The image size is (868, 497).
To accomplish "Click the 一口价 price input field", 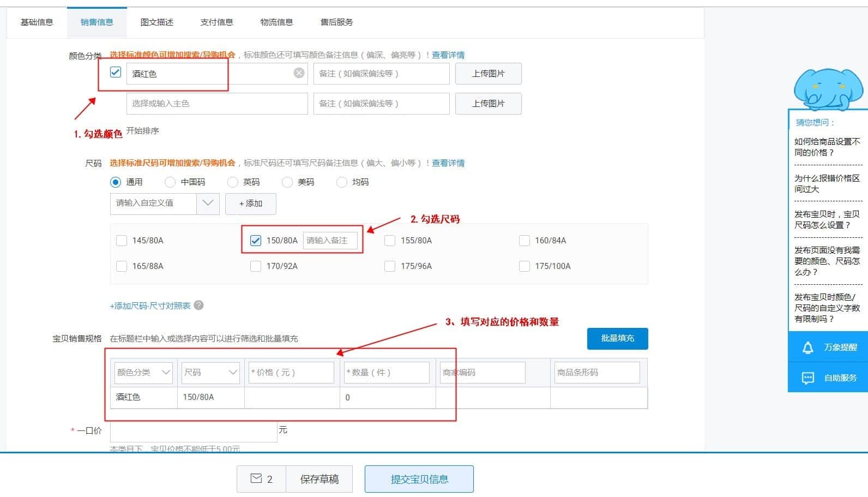I will pyautogui.click(x=194, y=432).
